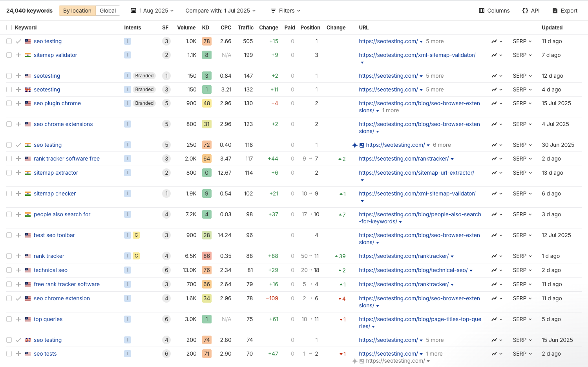The height and width of the screenshot is (367, 588).
Task: Expand the URL dropdown for seotesting.com/ranktracker/
Action: (x=453, y=159)
